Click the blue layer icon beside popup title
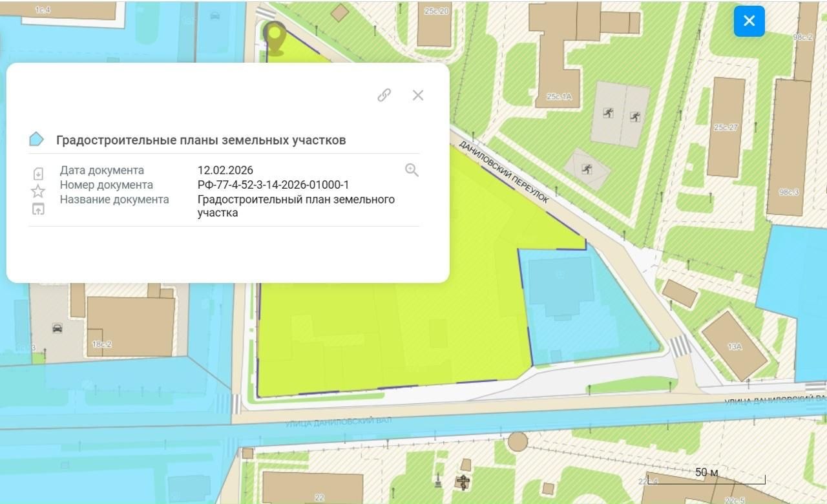This screenshot has height=504, width=827. click(x=36, y=140)
